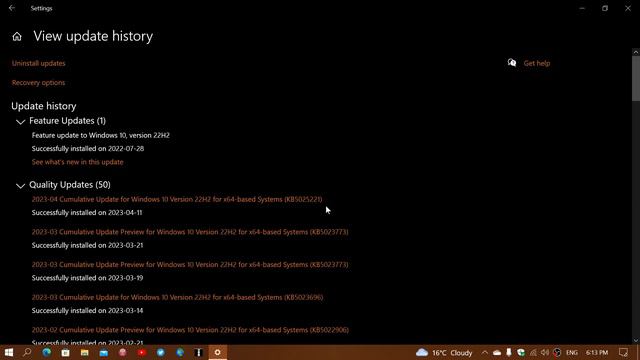
Task: Select text 'Successfully installed on 2022-07-28'
Action: pos(88,149)
